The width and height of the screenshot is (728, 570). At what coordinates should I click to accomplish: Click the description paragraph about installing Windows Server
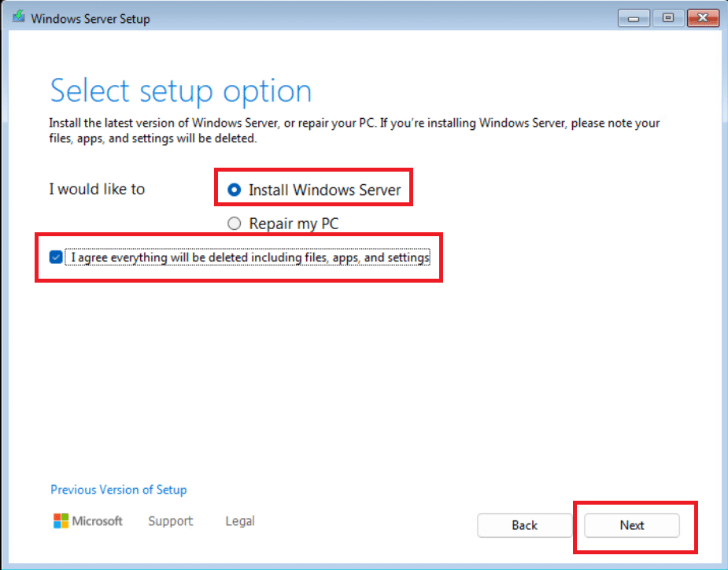354,131
